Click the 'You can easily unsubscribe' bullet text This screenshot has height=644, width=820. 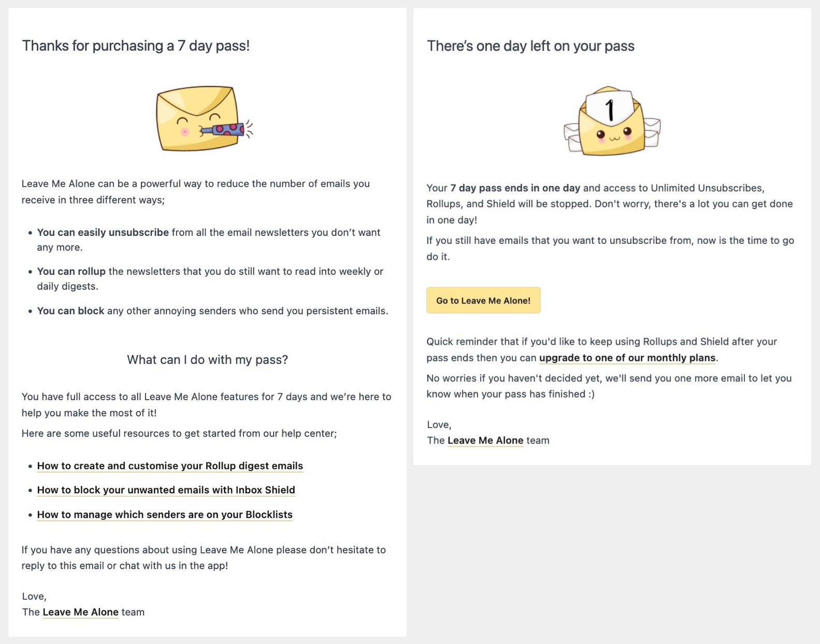pos(103,232)
